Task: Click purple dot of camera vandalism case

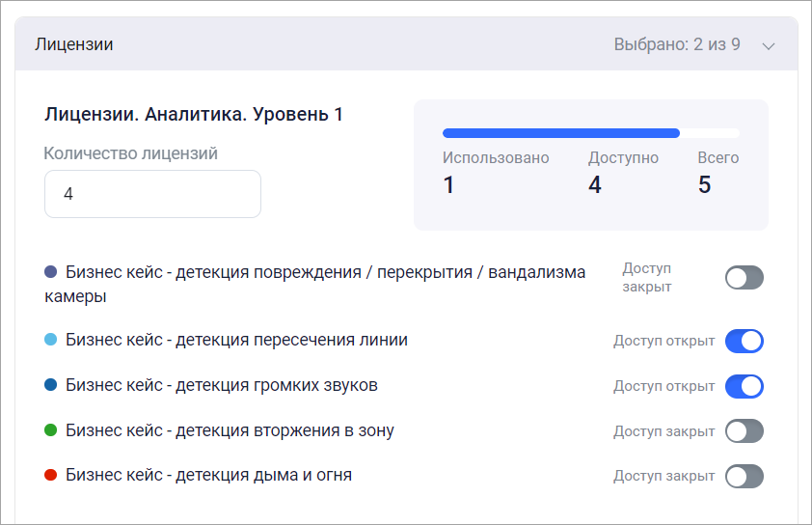Action: 51,273
